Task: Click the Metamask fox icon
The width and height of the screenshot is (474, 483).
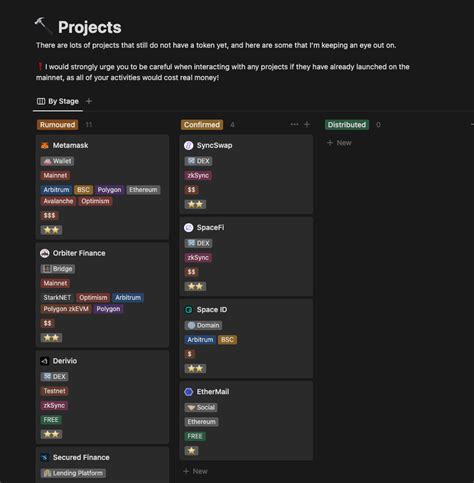Action: coord(45,145)
